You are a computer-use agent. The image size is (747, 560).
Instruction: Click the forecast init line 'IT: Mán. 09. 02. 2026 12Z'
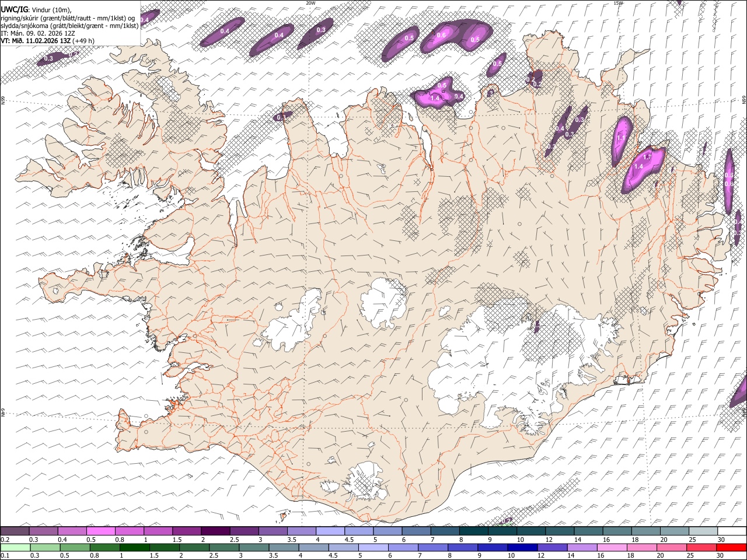(38, 33)
